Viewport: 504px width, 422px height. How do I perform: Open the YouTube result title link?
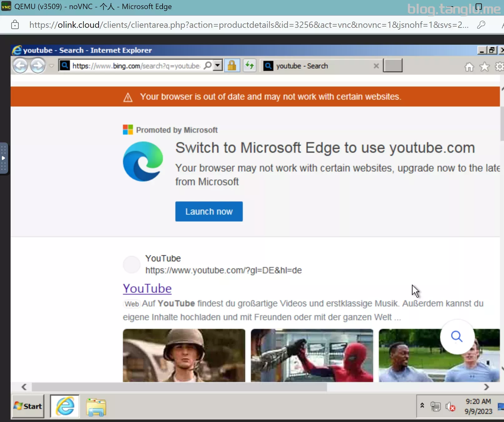click(x=147, y=288)
